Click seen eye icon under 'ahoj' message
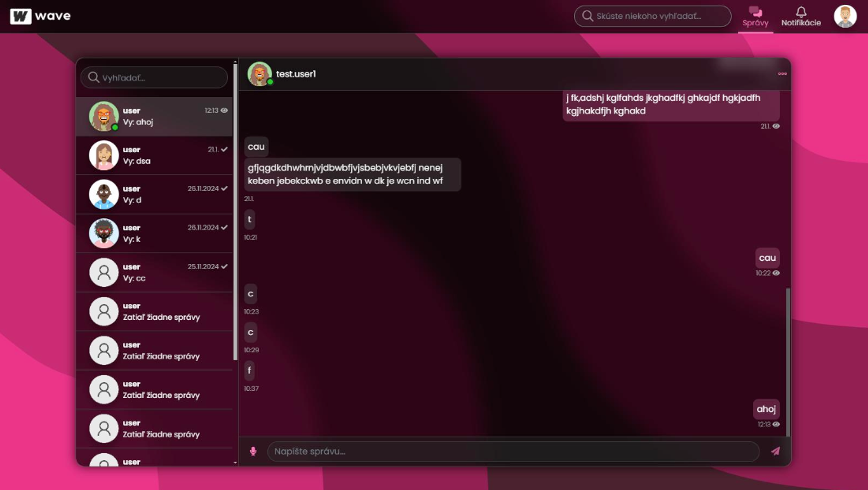The image size is (868, 490). 776,424
